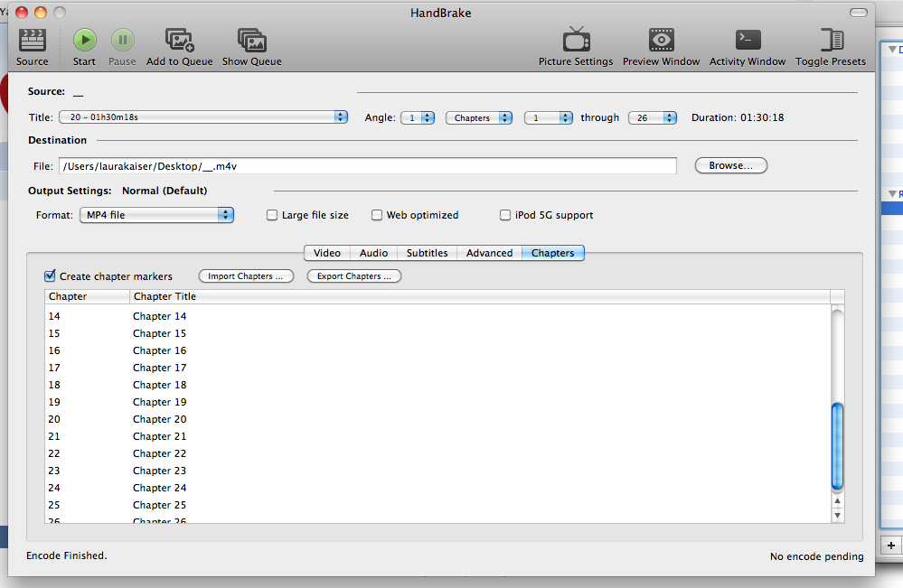Image resolution: width=903 pixels, height=588 pixels.
Task: Select the Chapter 15 title cell
Action: click(x=159, y=333)
